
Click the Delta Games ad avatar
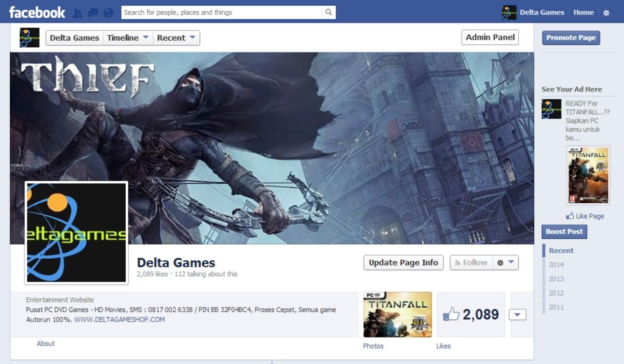coord(551,109)
